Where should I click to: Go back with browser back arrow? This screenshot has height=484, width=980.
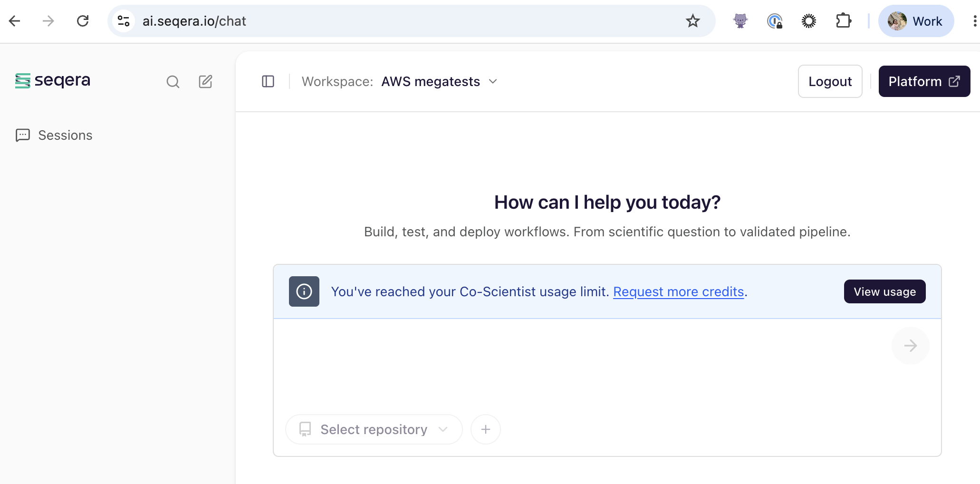coord(15,21)
